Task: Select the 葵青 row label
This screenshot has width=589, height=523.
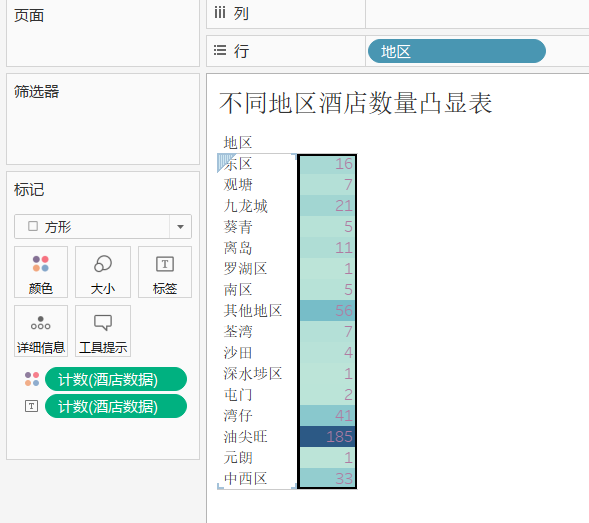Action: click(238, 227)
